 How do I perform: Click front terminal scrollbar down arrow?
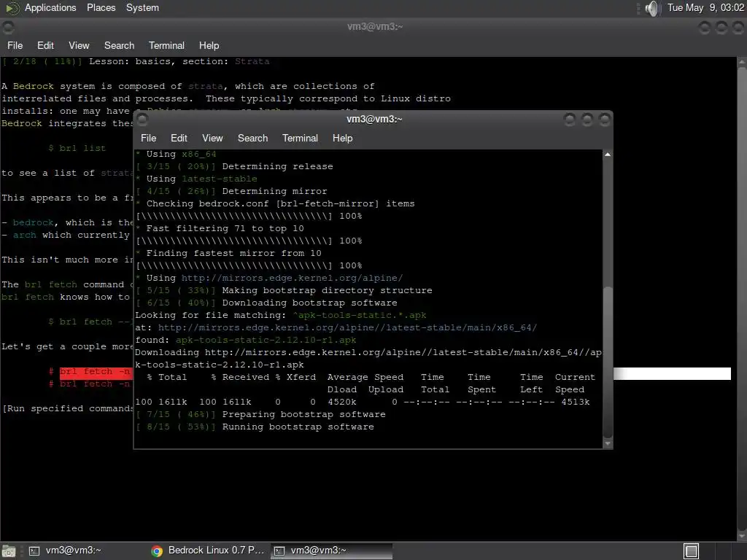pos(608,443)
